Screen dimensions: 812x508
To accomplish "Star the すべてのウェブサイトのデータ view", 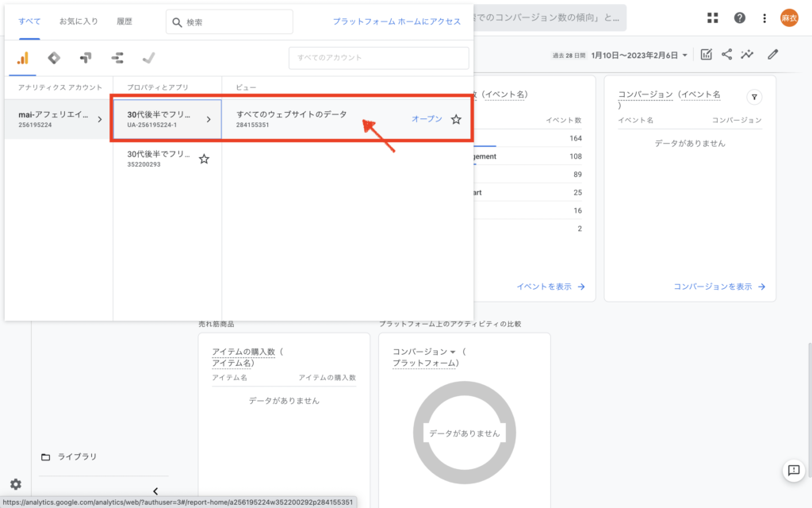I will tap(456, 119).
